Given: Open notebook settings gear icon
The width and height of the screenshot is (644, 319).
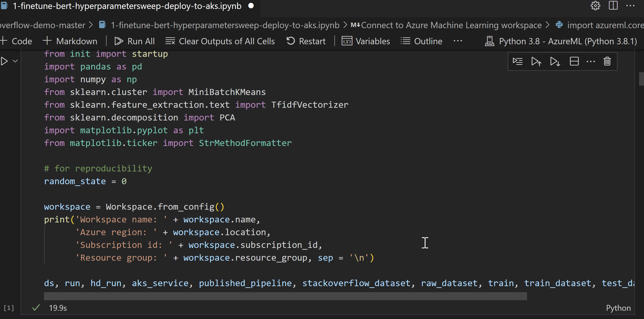Looking at the screenshot, I should point(595,6).
